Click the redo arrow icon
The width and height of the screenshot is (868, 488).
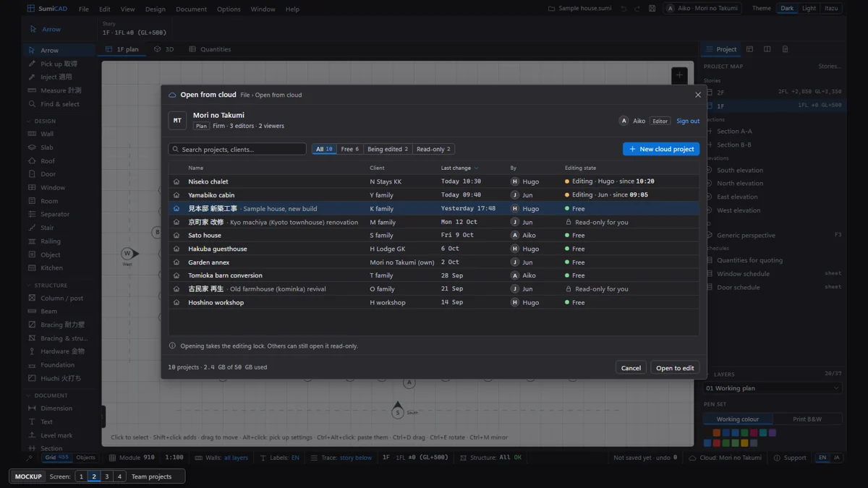point(637,9)
